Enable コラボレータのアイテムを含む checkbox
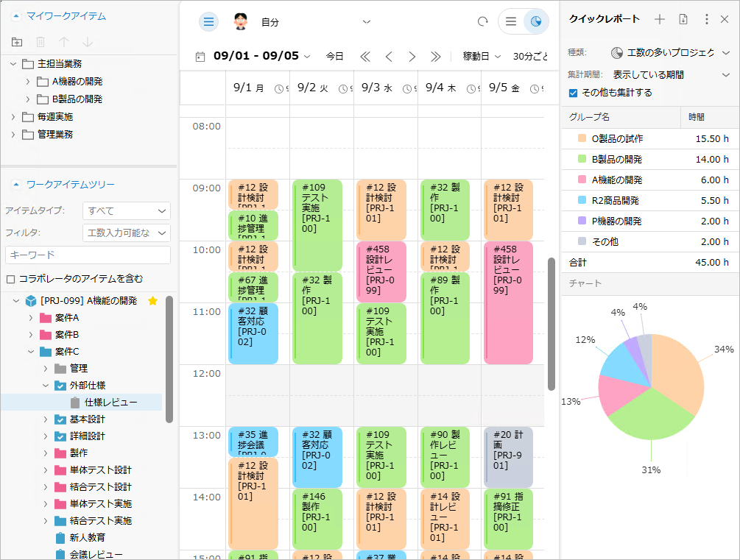740x560 pixels. click(10, 279)
